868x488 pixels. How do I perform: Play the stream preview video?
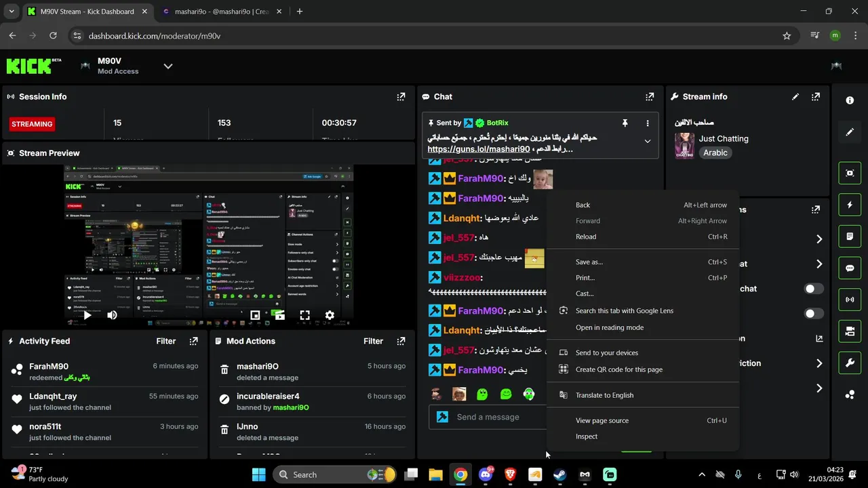87,315
